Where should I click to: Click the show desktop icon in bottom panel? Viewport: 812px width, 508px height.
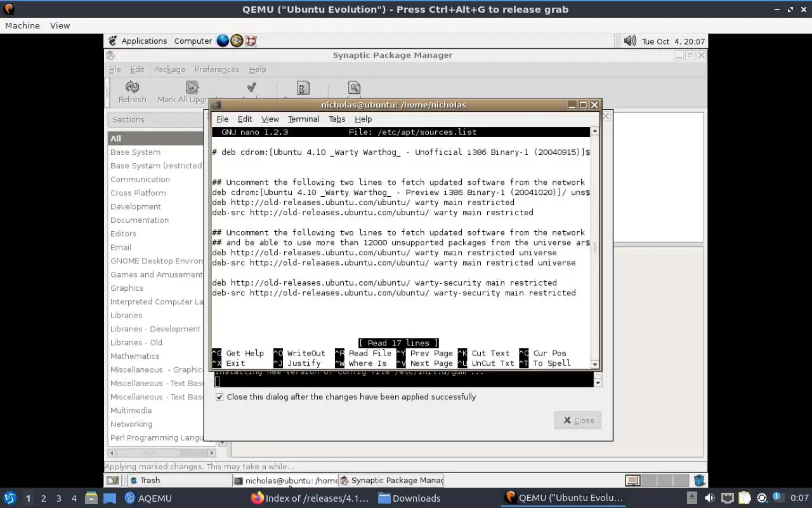pos(112,481)
